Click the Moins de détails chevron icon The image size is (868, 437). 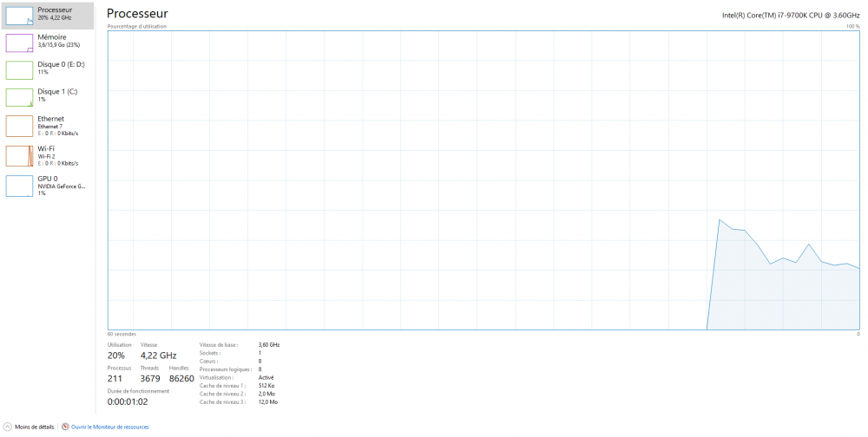(7, 427)
